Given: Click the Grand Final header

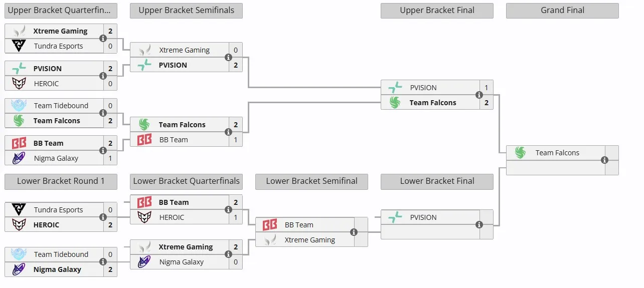Looking at the screenshot, I should pos(562,11).
